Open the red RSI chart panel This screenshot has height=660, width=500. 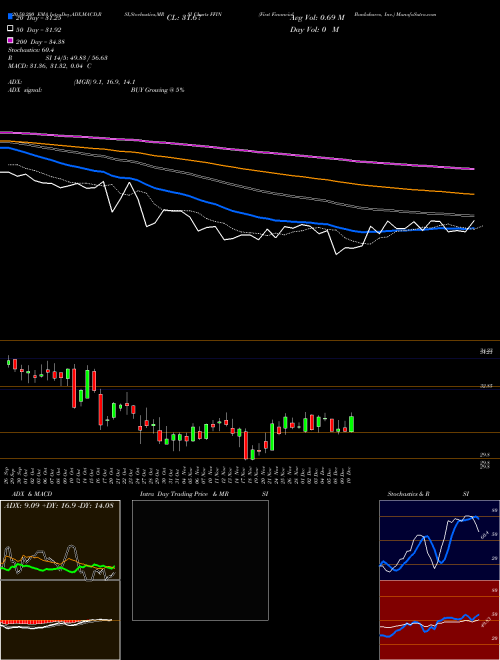[439, 620]
